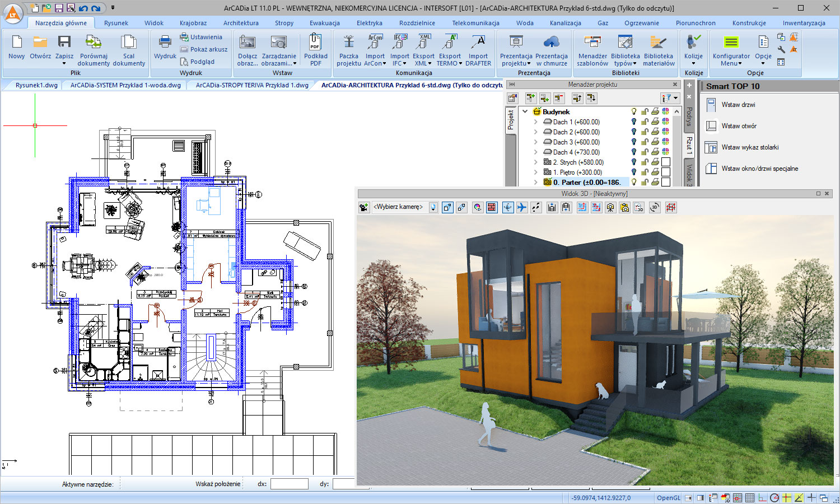The image size is (840, 504).
Task: Toggle lock for 2. Strych level
Action: pos(645,162)
